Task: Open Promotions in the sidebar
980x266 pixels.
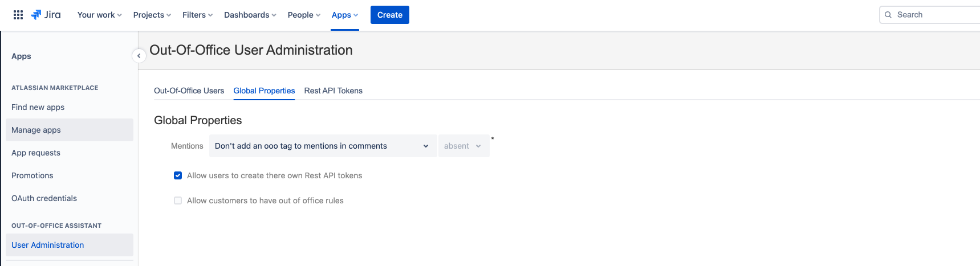Action: (x=70, y=175)
